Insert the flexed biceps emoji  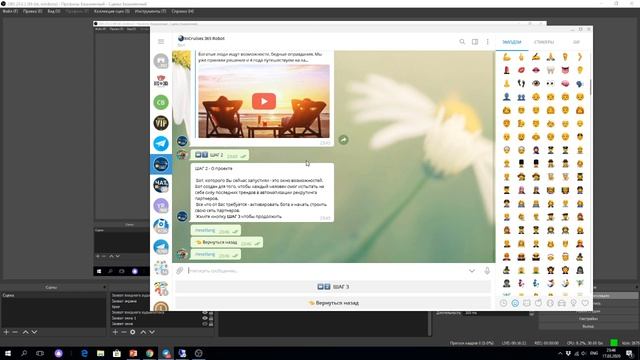507,57
